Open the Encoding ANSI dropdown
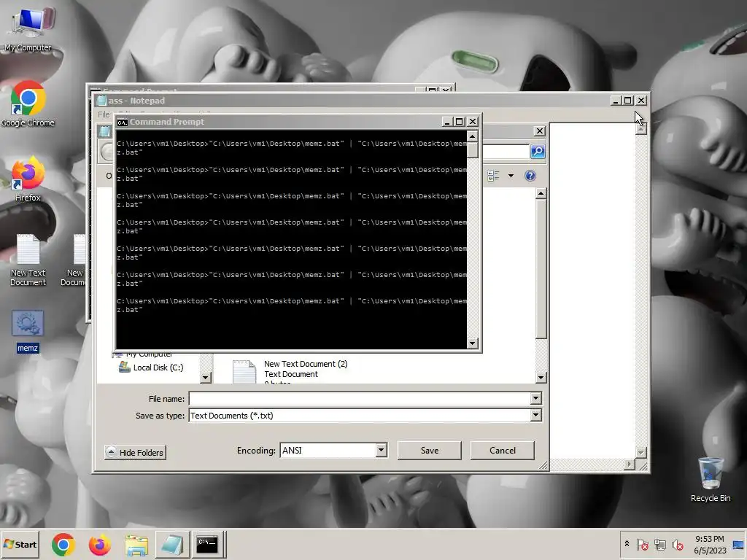Image resolution: width=747 pixels, height=560 pixels. coord(333,451)
